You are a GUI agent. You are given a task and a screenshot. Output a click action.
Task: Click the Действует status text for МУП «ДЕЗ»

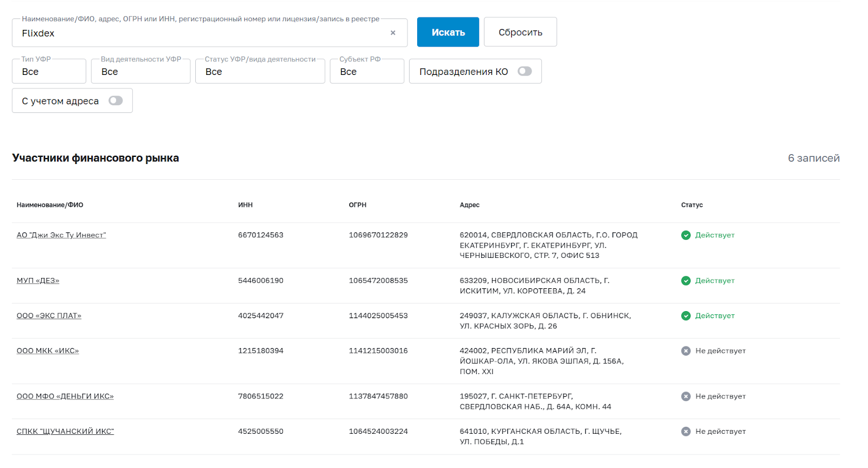click(x=715, y=281)
